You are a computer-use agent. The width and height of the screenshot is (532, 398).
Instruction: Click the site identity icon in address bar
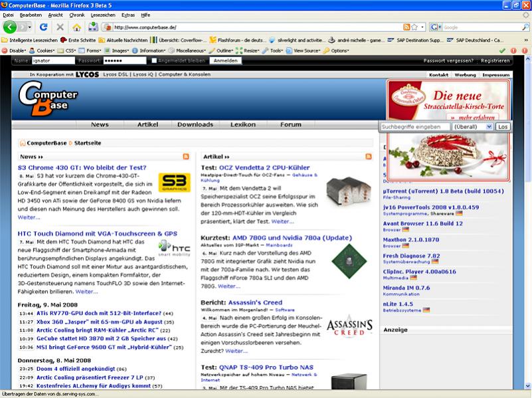108,27
